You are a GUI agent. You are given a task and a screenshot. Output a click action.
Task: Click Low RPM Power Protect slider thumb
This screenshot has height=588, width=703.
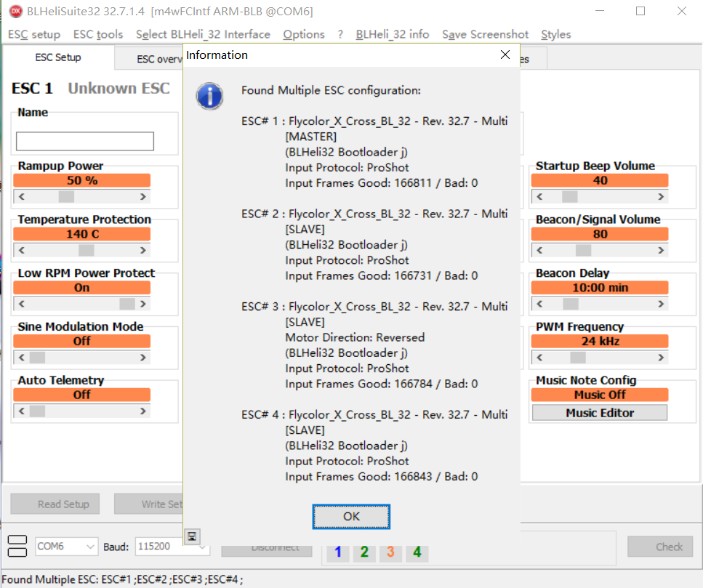click(127, 304)
